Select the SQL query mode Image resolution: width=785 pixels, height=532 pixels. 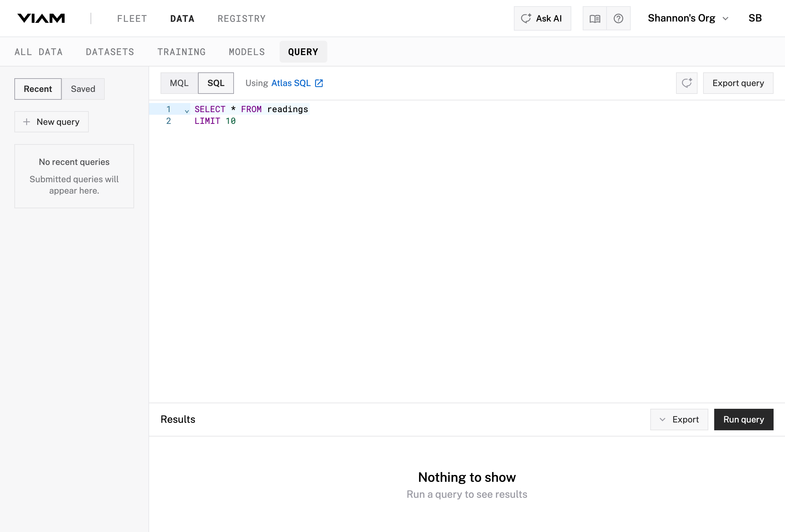click(x=216, y=83)
